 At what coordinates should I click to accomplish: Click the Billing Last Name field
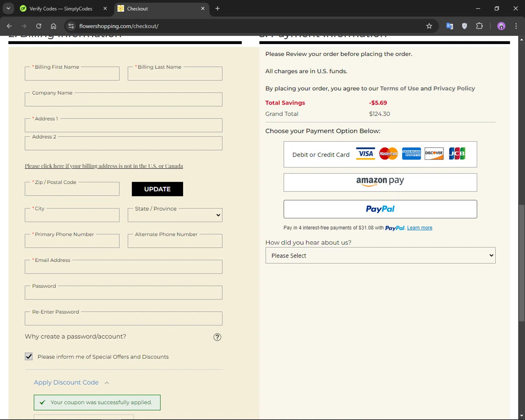coord(175,73)
